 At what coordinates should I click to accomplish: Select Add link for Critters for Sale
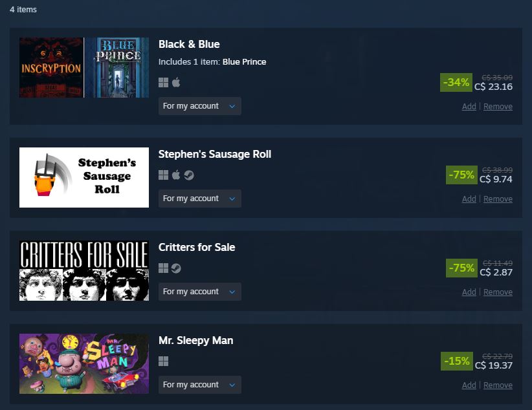(x=469, y=292)
